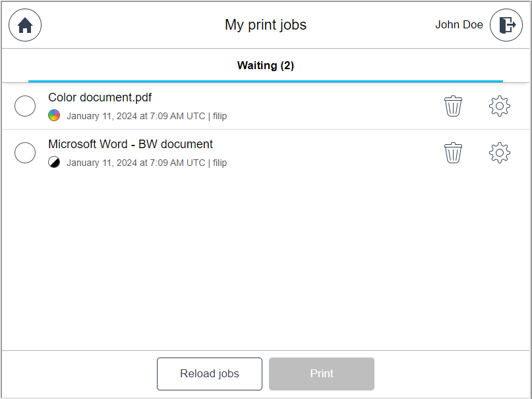532x399 pixels.
Task: Delete Color document.pdf using its trash icon
Action: coord(453,106)
